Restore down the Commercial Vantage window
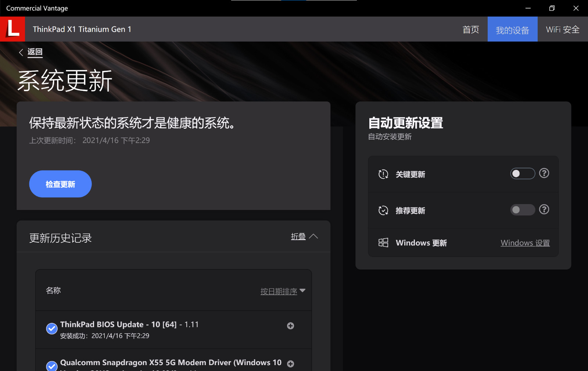This screenshot has height=371, width=588. (552, 8)
